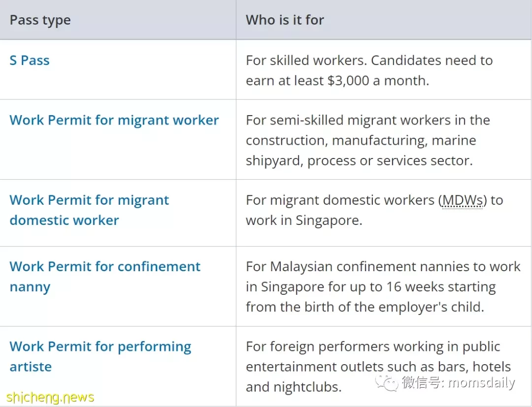532x407 pixels.
Task: Open Work Permit for migrant worker link
Action: point(114,120)
